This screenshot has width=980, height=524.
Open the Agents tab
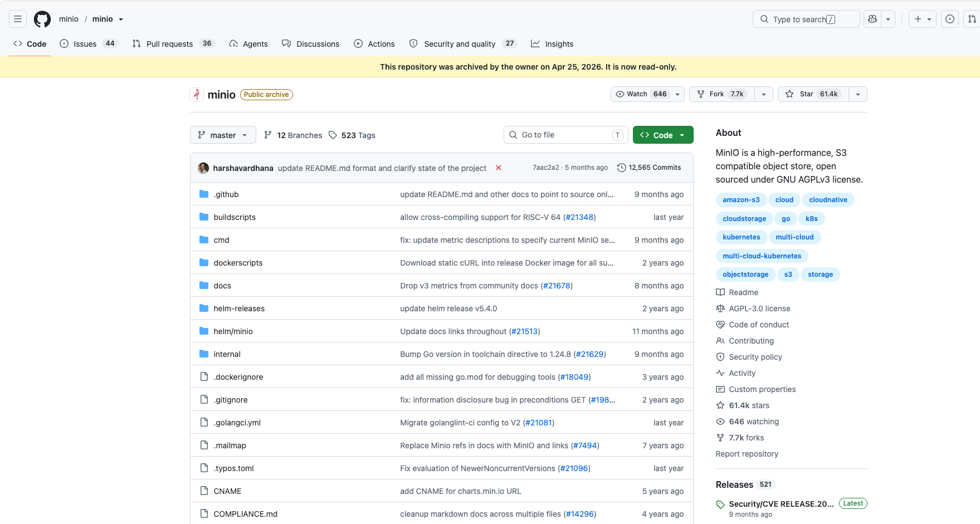click(248, 43)
